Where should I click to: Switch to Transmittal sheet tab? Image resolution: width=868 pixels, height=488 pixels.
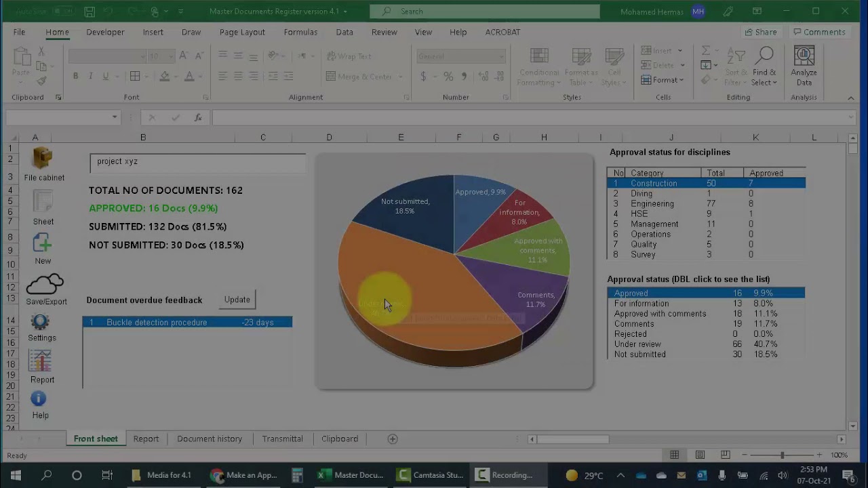[282, 439]
